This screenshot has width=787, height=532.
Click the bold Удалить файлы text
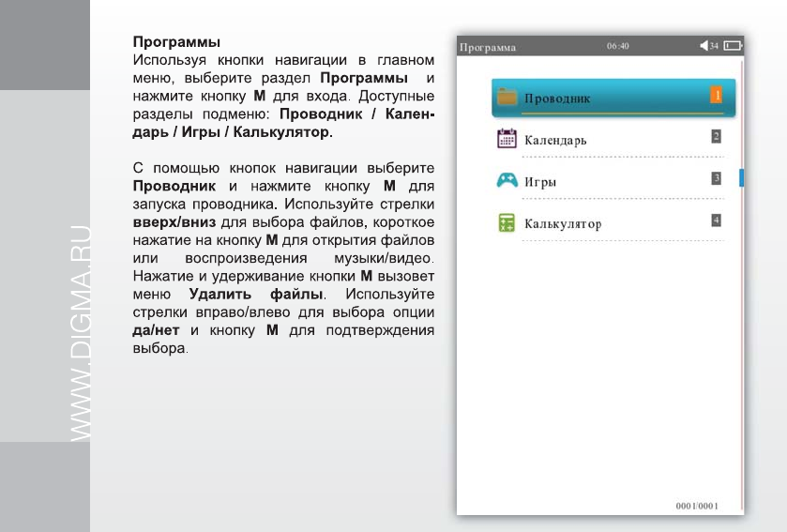[256, 294]
